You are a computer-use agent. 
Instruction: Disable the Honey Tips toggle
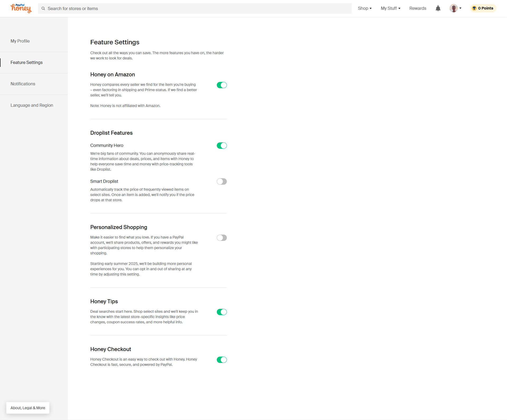pos(222,312)
